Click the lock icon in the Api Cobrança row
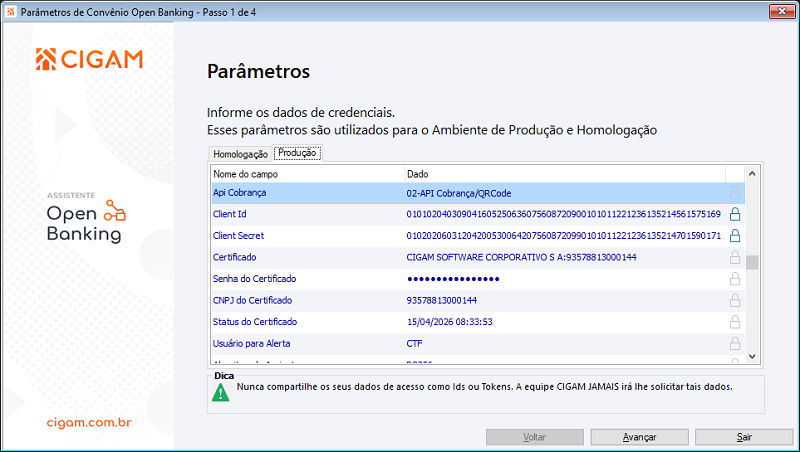Screen dimensions: 800x452 point(735,193)
